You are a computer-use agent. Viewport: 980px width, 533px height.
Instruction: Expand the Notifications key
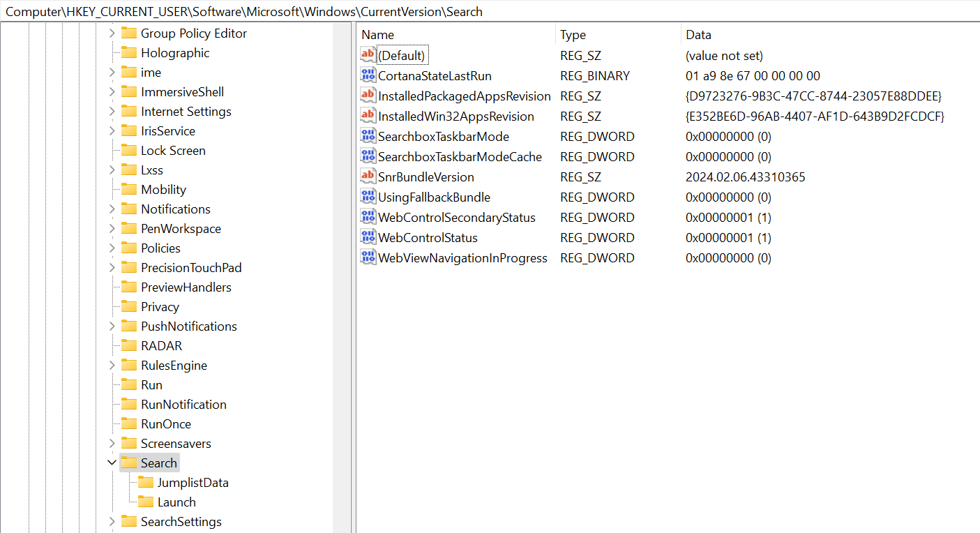click(x=112, y=209)
